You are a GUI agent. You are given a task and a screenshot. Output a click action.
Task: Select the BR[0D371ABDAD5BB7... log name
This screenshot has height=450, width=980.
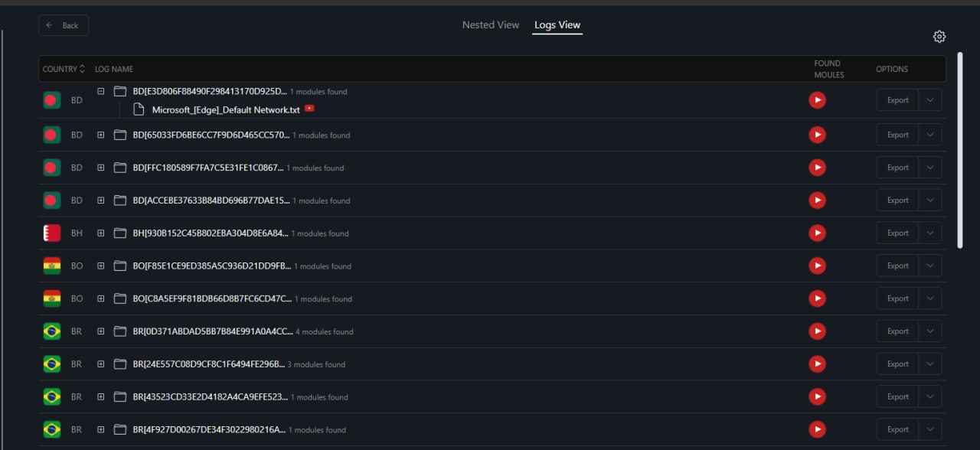pyautogui.click(x=213, y=331)
